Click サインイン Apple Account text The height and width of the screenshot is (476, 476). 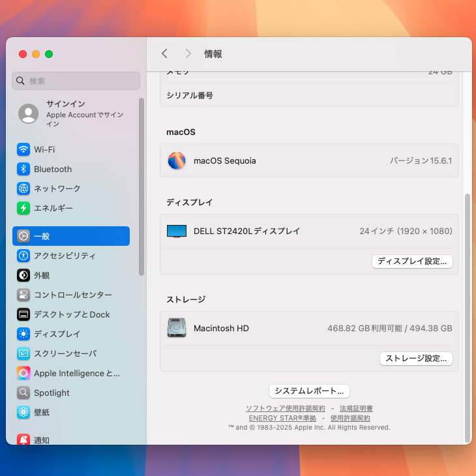point(85,113)
